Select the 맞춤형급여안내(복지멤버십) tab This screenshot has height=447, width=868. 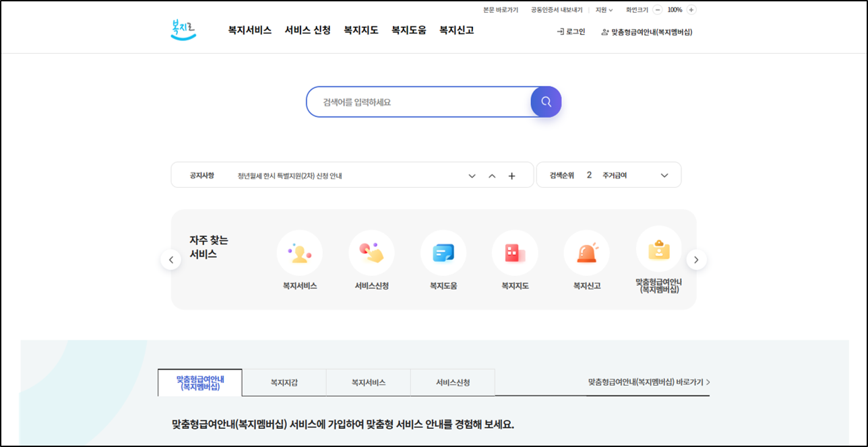click(x=200, y=382)
